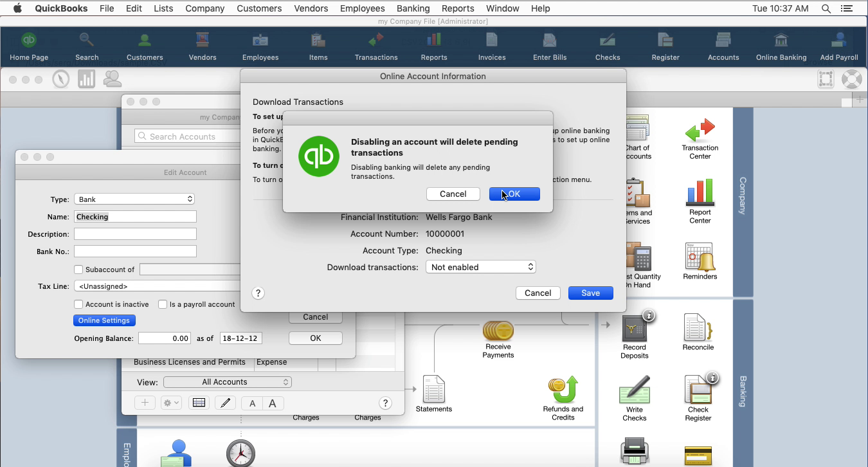Open Receive Payments icon
Viewport: 868px width, 467px height.
coord(498,340)
